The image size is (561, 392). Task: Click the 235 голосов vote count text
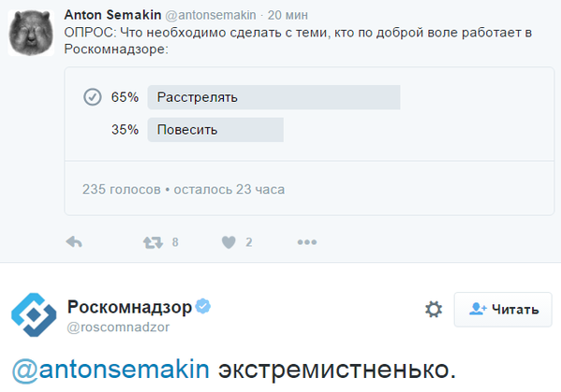(x=122, y=189)
